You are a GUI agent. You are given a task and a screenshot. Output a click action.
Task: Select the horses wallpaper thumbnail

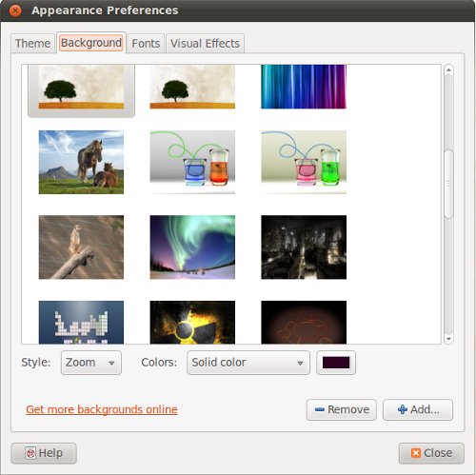[x=81, y=162]
